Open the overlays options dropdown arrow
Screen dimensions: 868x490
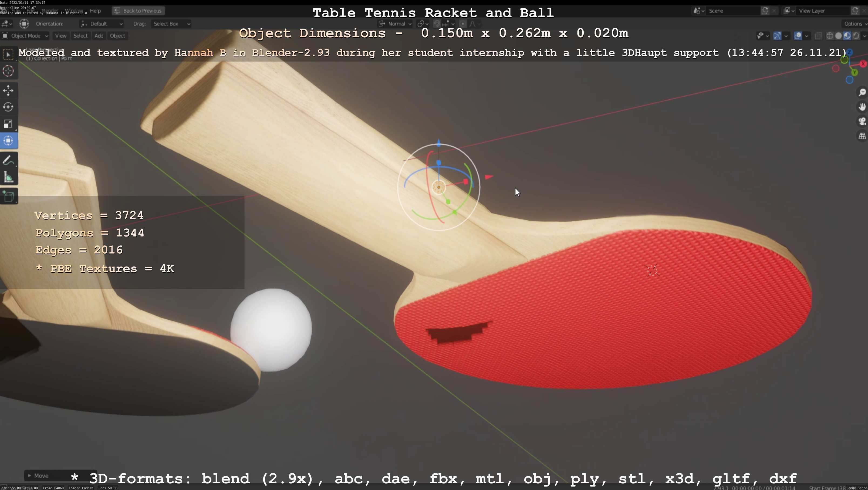pos(806,36)
